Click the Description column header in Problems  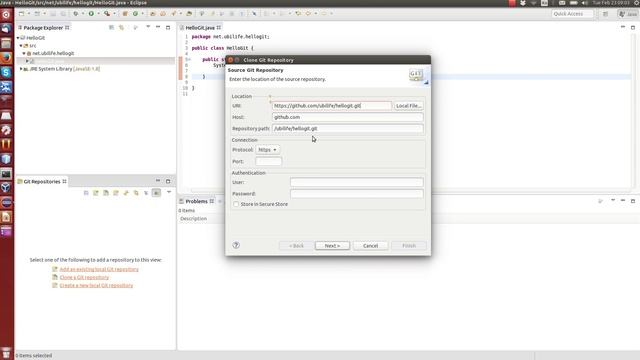pos(193,219)
